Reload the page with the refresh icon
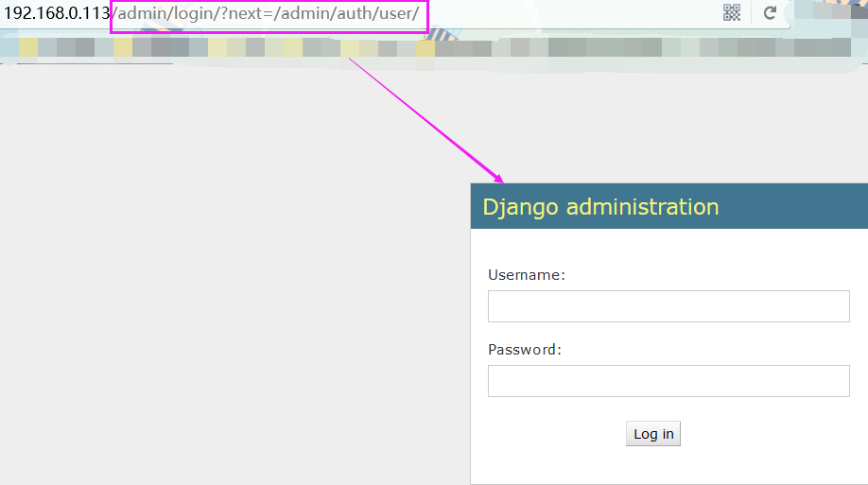 (770, 12)
